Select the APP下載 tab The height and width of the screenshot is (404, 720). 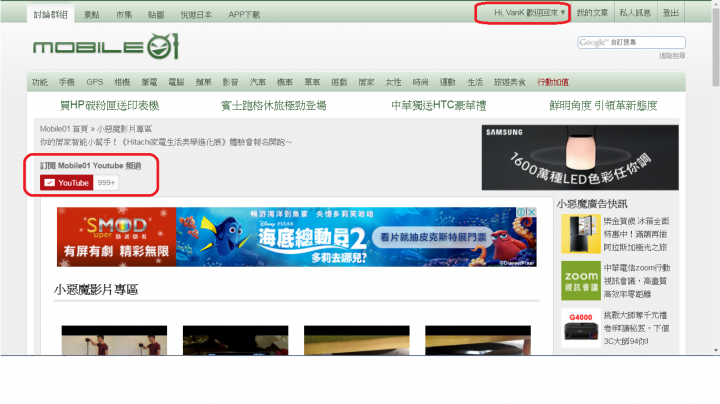tap(244, 15)
